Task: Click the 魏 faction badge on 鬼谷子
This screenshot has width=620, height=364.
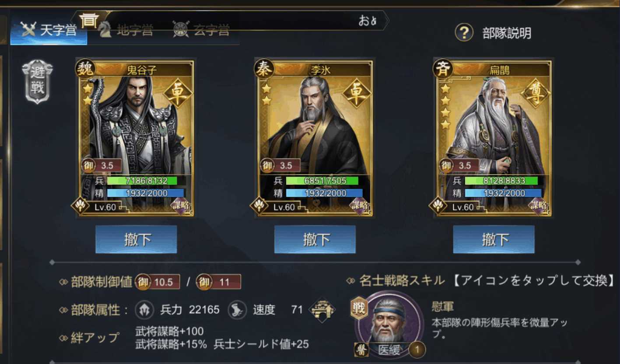Action: tap(85, 69)
